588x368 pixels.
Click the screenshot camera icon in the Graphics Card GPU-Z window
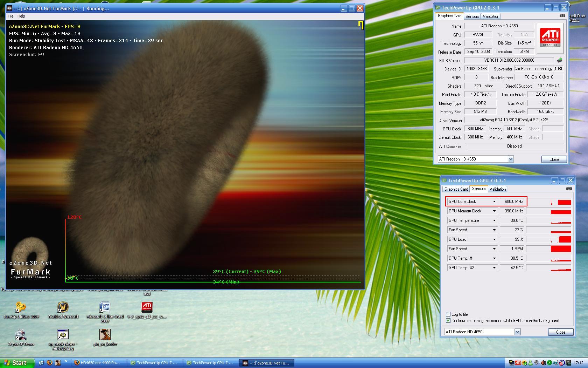pos(562,16)
